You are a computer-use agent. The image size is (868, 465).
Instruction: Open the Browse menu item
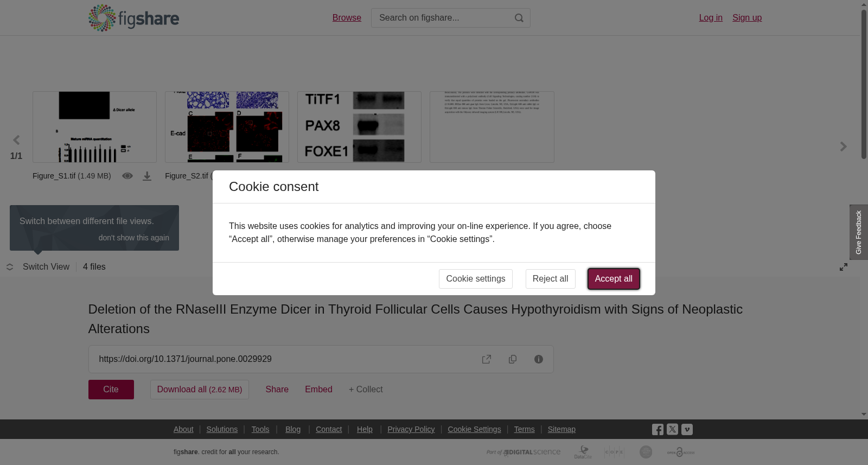tap(347, 18)
